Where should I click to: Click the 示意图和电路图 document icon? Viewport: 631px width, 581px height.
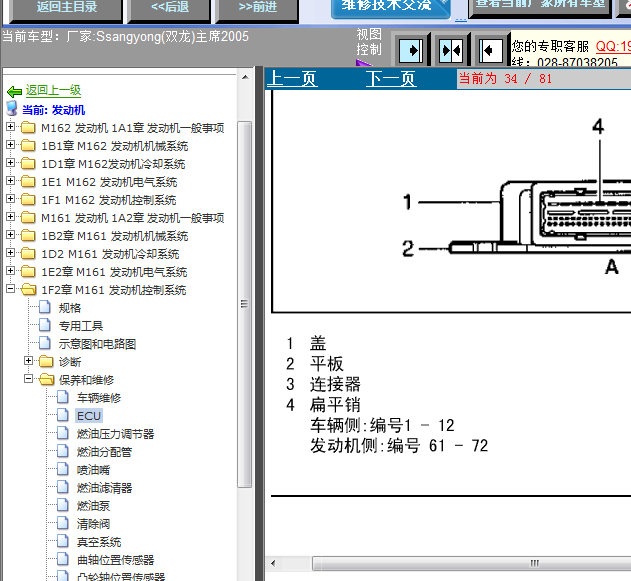(45, 343)
